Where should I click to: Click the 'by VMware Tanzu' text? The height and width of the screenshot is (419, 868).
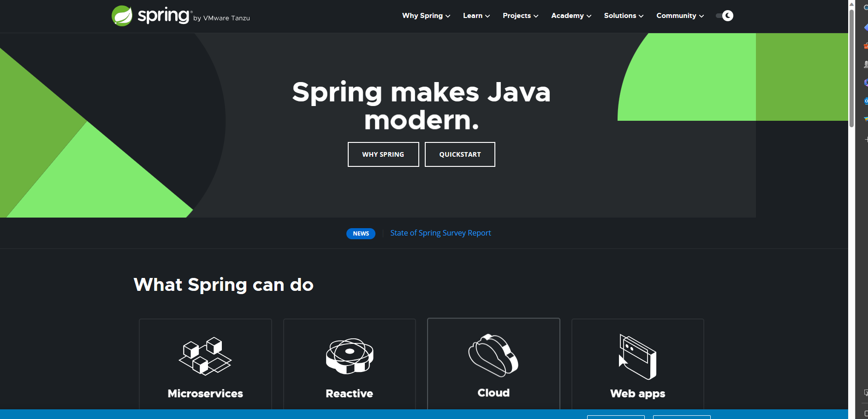pos(221,18)
